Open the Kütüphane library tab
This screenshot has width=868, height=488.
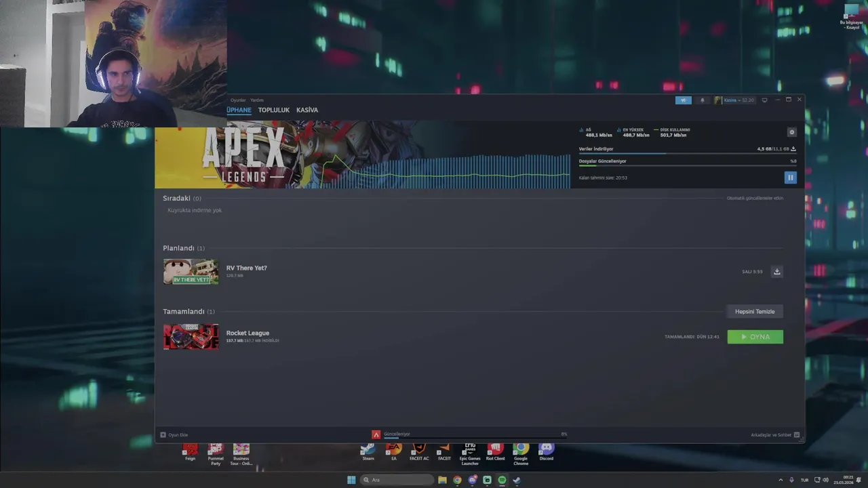pos(239,110)
